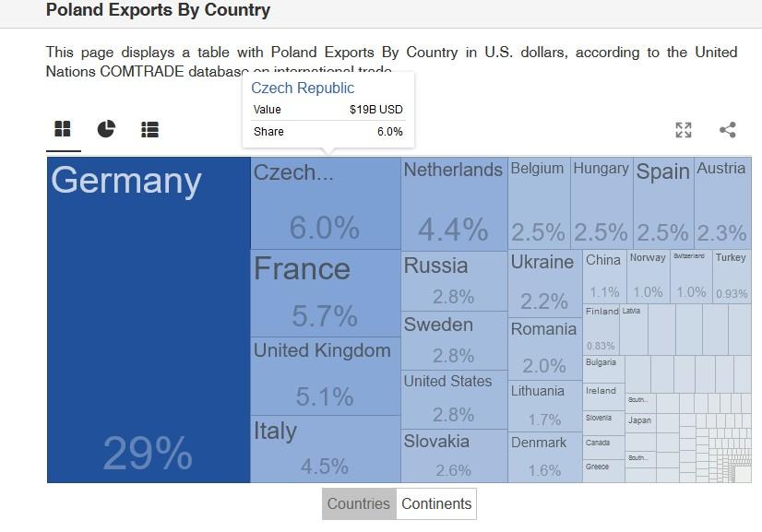Select the Italy 4.5% block
The image size is (762, 532).
[326, 449]
